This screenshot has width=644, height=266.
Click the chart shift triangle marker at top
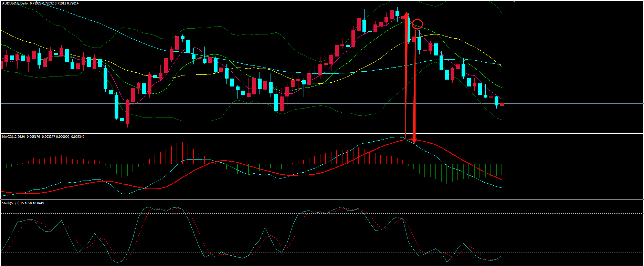(x=514, y=1)
